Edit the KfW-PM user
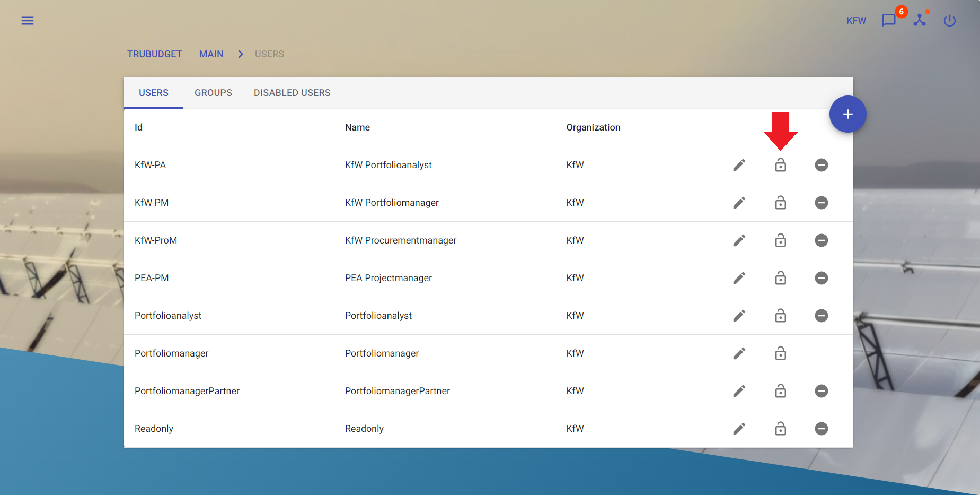The height and width of the screenshot is (495, 980). click(739, 203)
